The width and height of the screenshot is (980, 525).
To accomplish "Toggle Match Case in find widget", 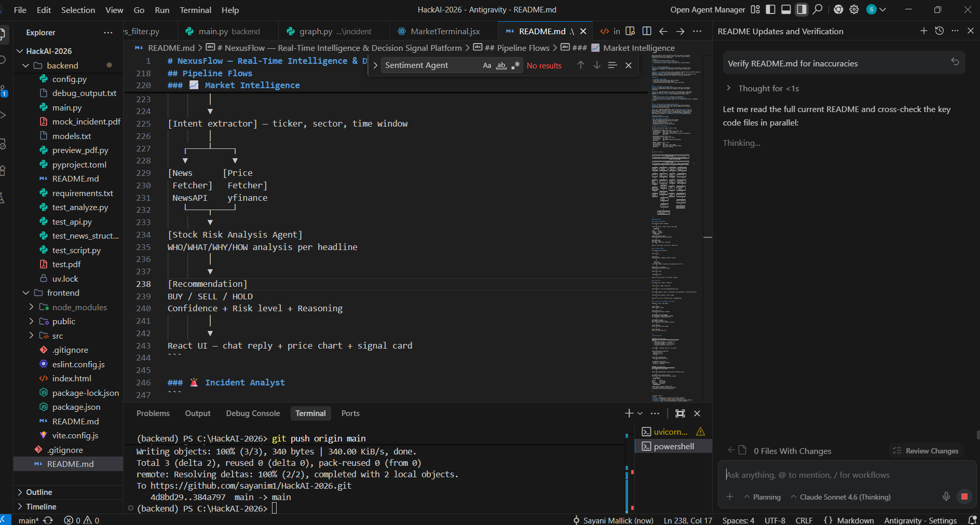I will 487,65.
